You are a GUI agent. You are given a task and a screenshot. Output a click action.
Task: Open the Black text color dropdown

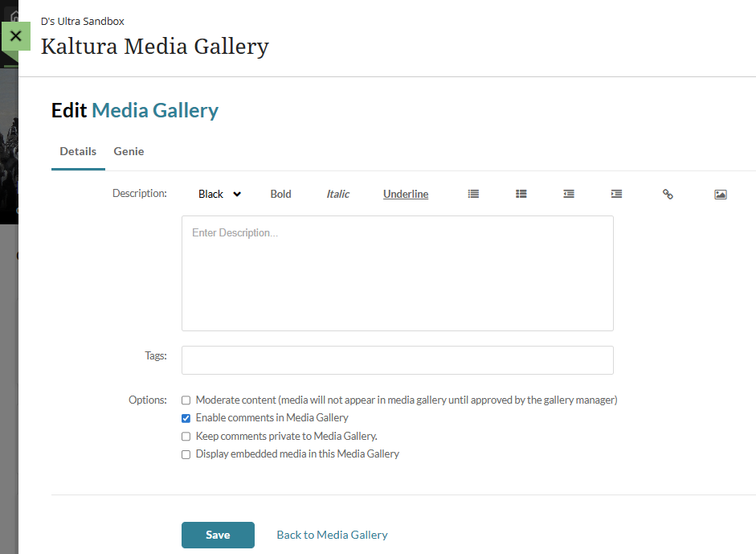[219, 194]
